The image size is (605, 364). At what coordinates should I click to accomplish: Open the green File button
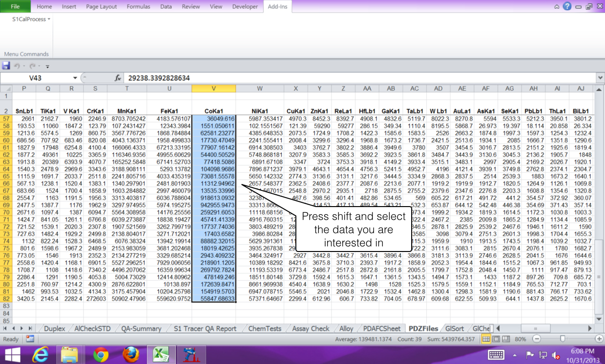click(x=15, y=7)
